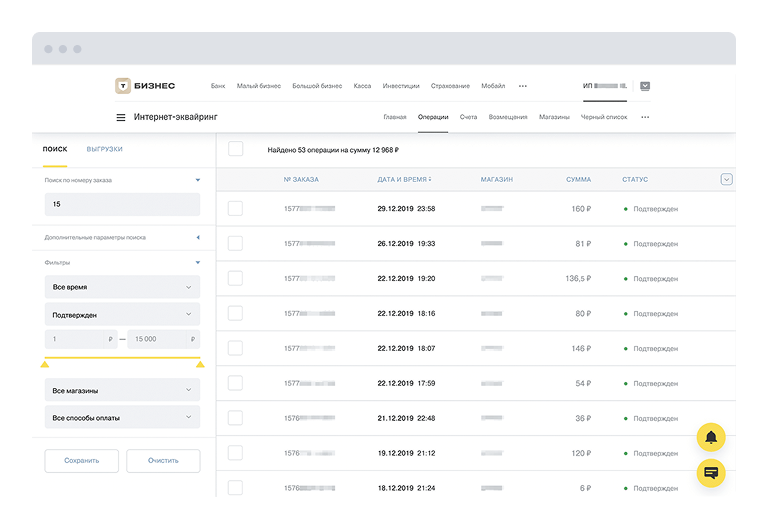768x530 pixels.
Task: Open the notifications bell button
Action: click(711, 437)
